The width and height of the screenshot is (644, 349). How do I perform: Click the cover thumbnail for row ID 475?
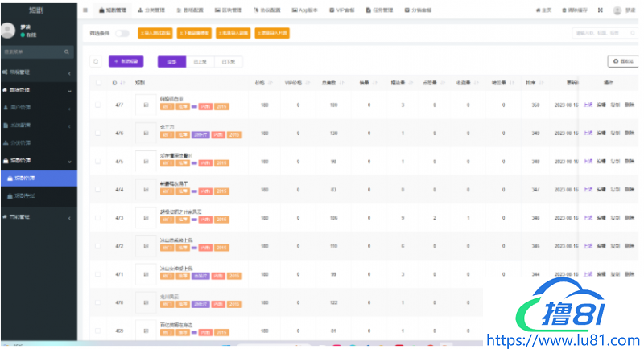[146, 161]
